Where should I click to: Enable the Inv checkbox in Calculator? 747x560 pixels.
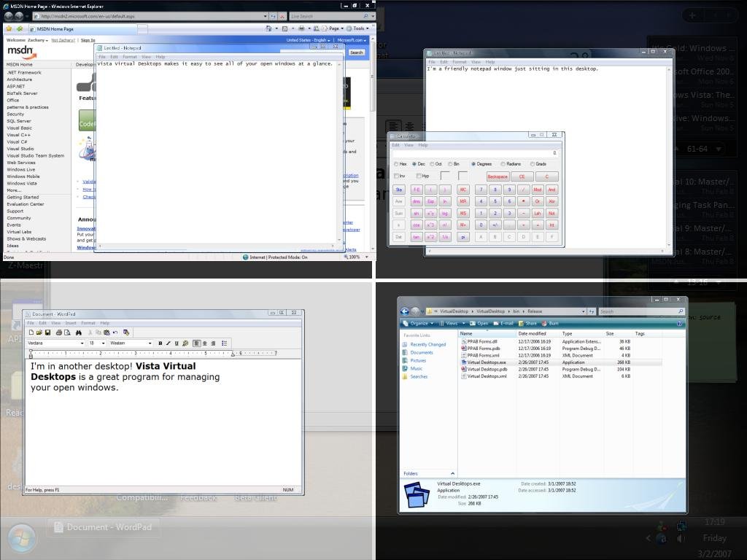(396, 176)
